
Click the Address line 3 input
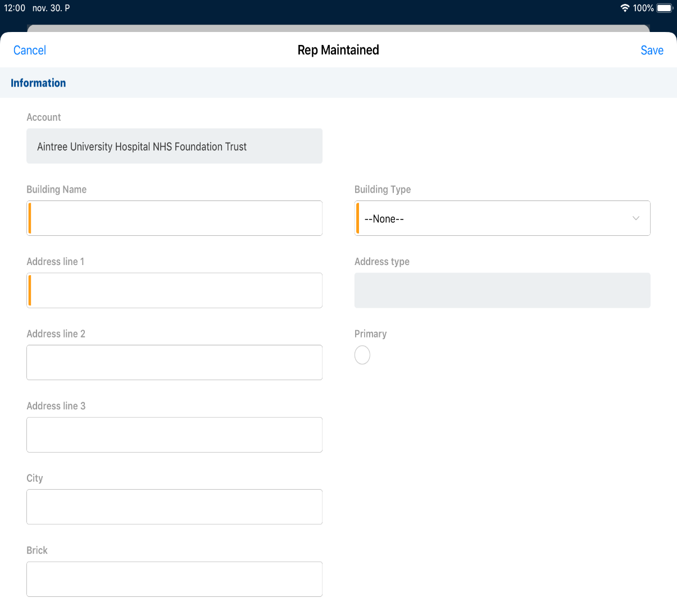click(x=174, y=435)
